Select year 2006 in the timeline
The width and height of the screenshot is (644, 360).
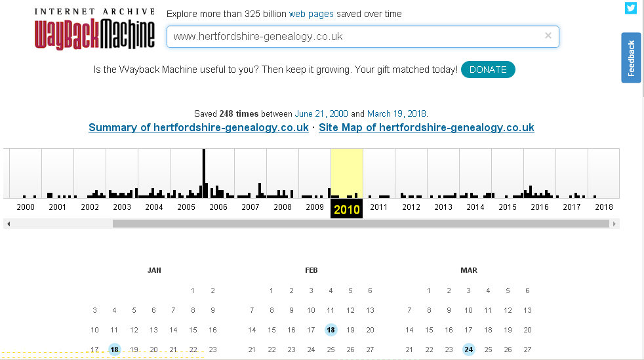[x=218, y=207]
